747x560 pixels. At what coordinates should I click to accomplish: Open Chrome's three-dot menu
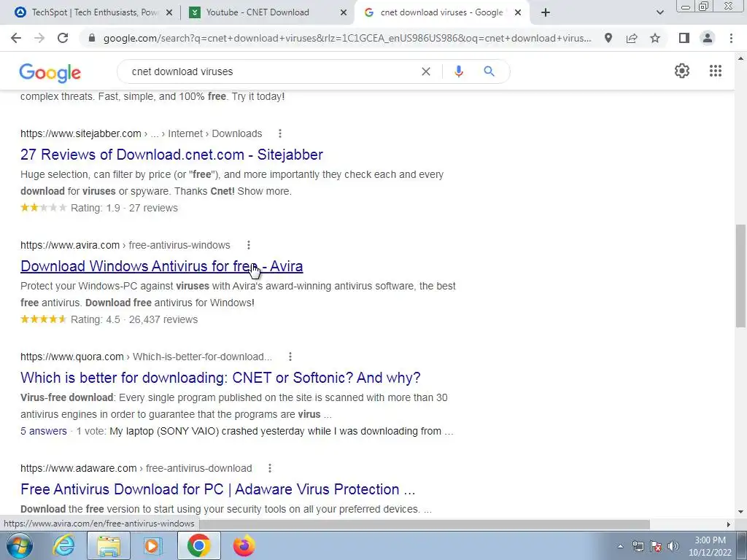tap(731, 38)
